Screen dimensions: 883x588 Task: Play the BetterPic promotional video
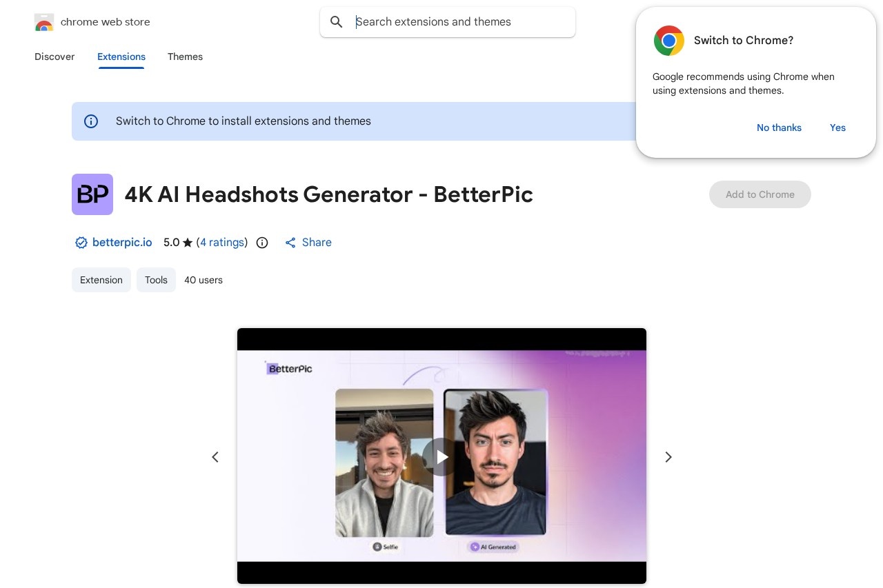click(441, 457)
